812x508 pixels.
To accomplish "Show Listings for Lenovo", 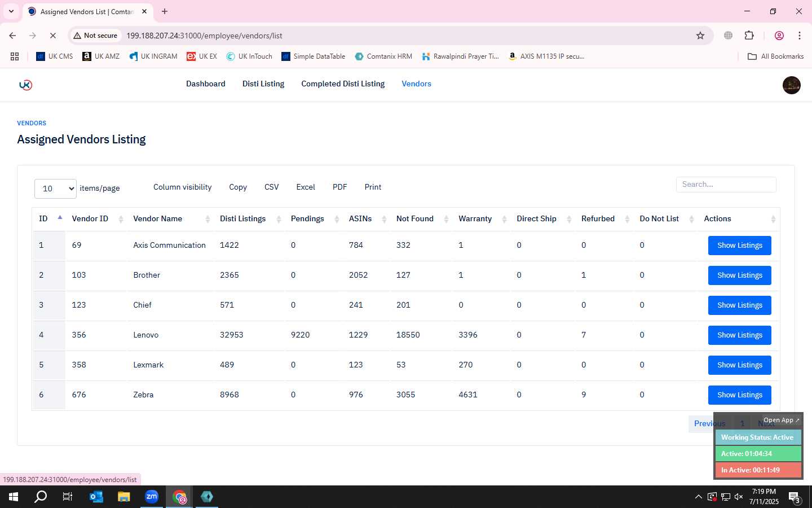I will pos(739,335).
